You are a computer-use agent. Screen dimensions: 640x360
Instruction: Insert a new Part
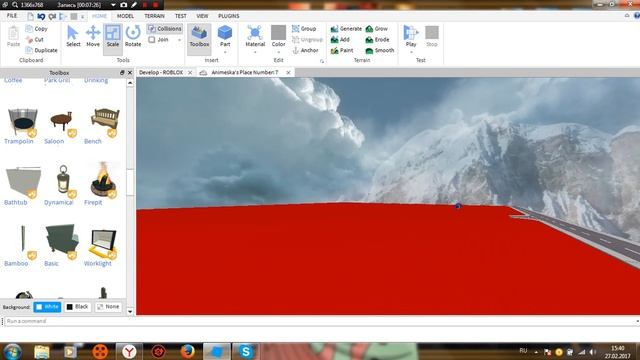click(x=225, y=35)
